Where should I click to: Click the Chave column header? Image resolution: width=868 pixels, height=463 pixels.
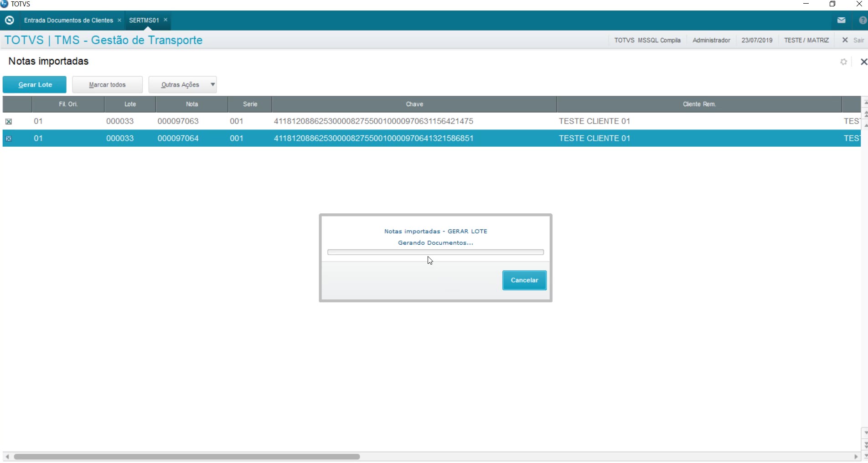point(414,104)
